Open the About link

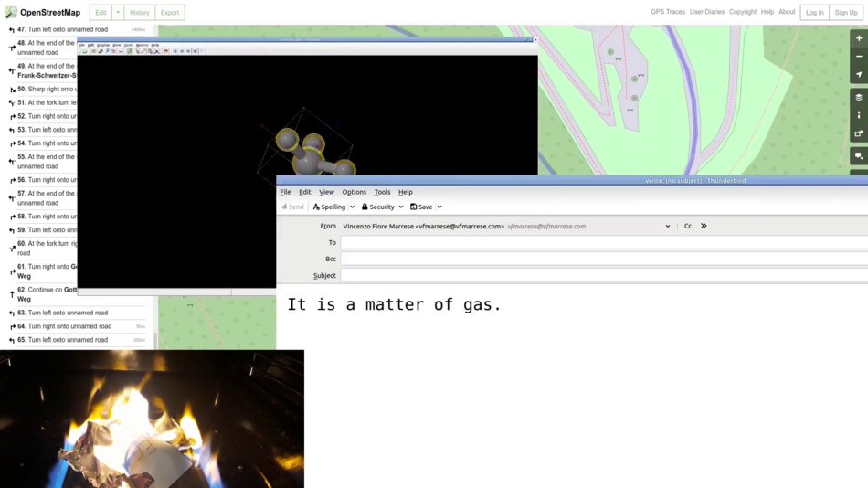pos(787,12)
